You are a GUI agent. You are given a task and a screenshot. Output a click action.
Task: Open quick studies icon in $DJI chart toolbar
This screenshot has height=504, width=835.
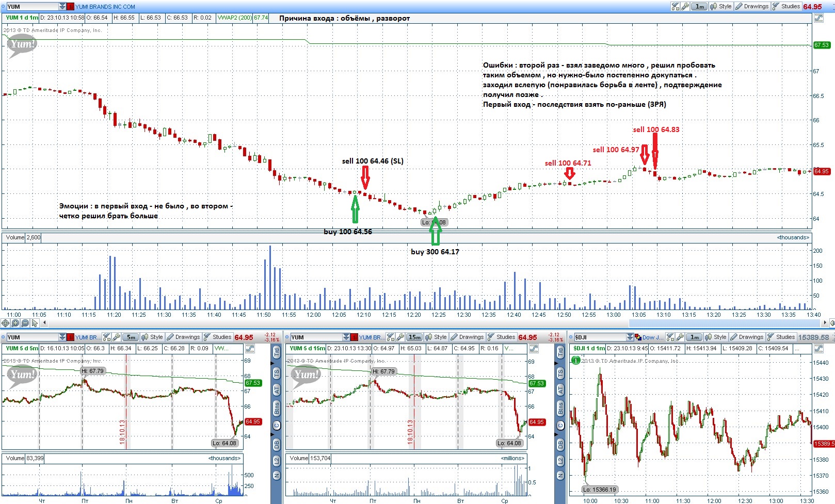tap(670, 337)
